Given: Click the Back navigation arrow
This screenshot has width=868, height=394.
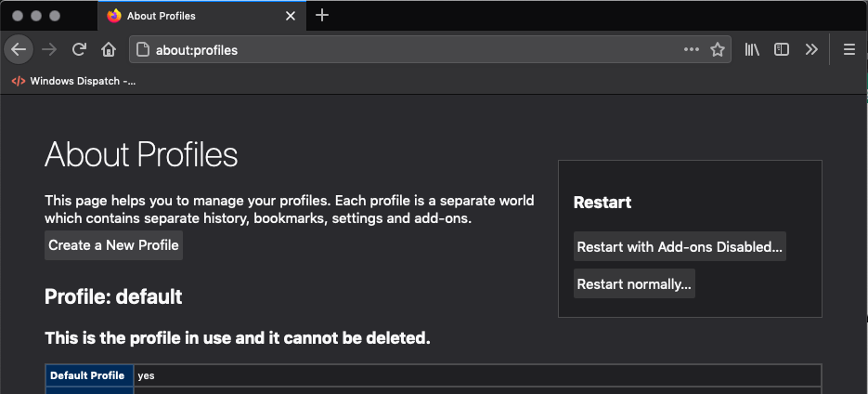Looking at the screenshot, I should pyautogui.click(x=19, y=50).
